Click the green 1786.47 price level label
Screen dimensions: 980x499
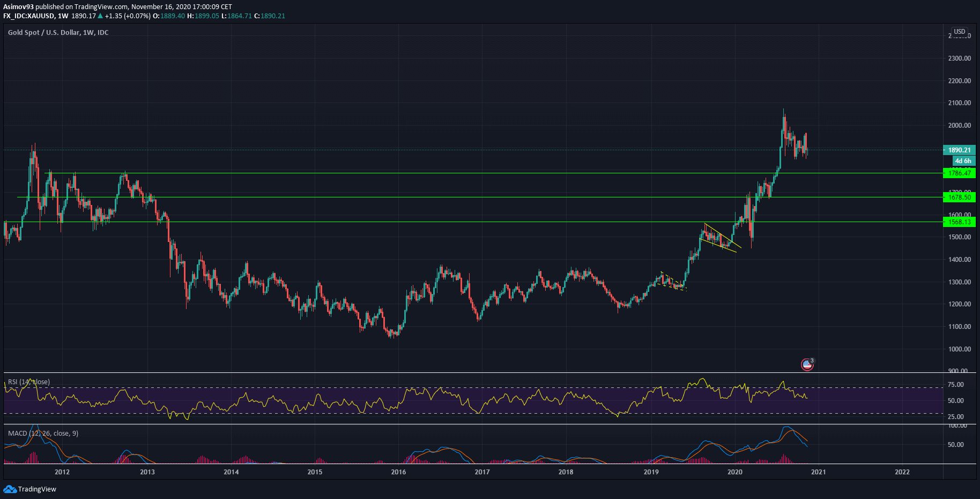pyautogui.click(x=959, y=173)
